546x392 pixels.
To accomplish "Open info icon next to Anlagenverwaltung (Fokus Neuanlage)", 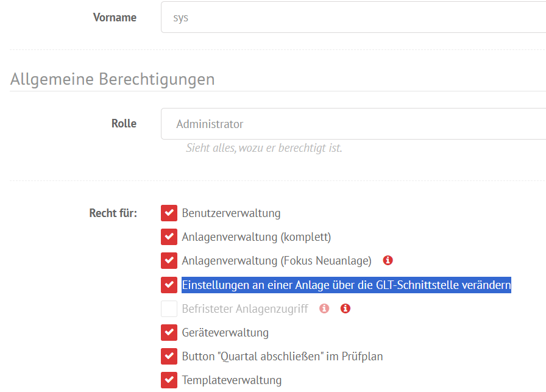I will [x=388, y=260].
